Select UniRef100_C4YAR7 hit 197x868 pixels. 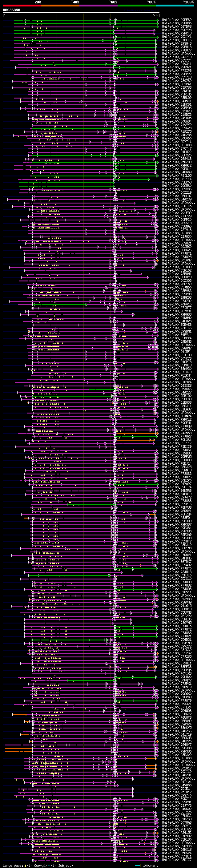click(177, 484)
